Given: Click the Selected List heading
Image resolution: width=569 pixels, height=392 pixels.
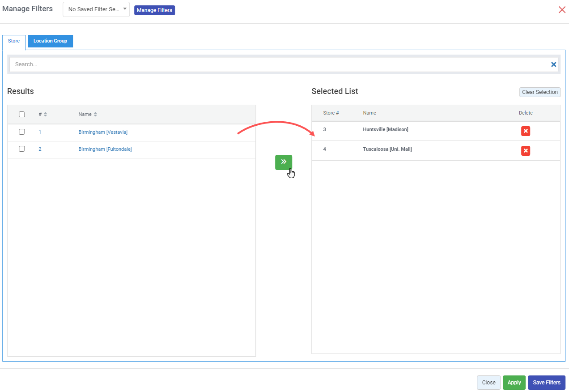Looking at the screenshot, I should 335,91.
